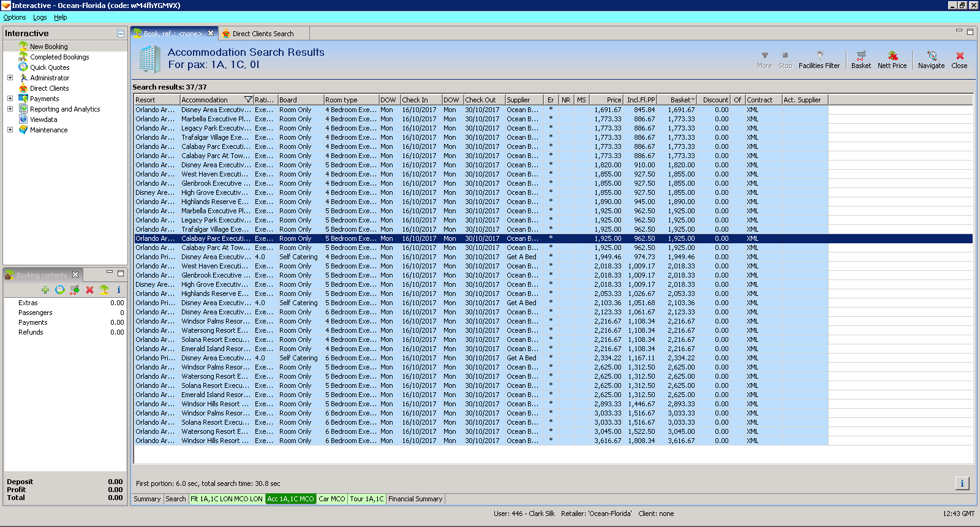
Task: Sort by the Basket column header
Action: click(x=680, y=100)
